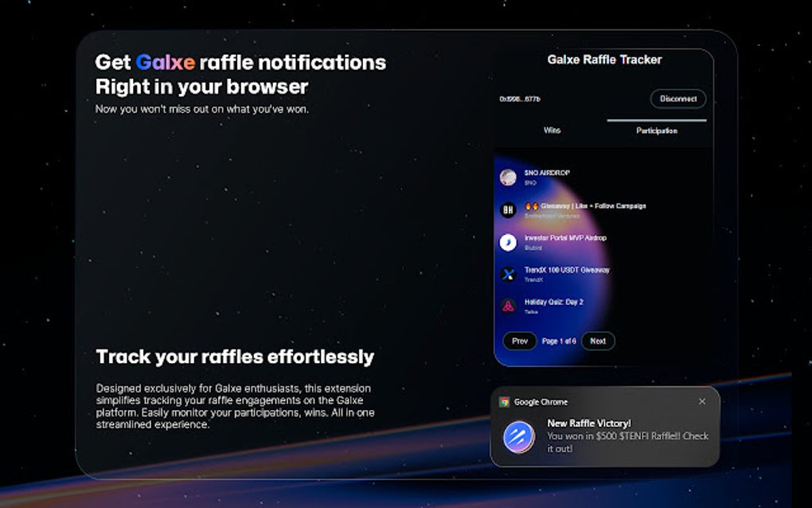Screen dimensions: 812x508
Task: Open the Participation tab
Action: coord(658,130)
